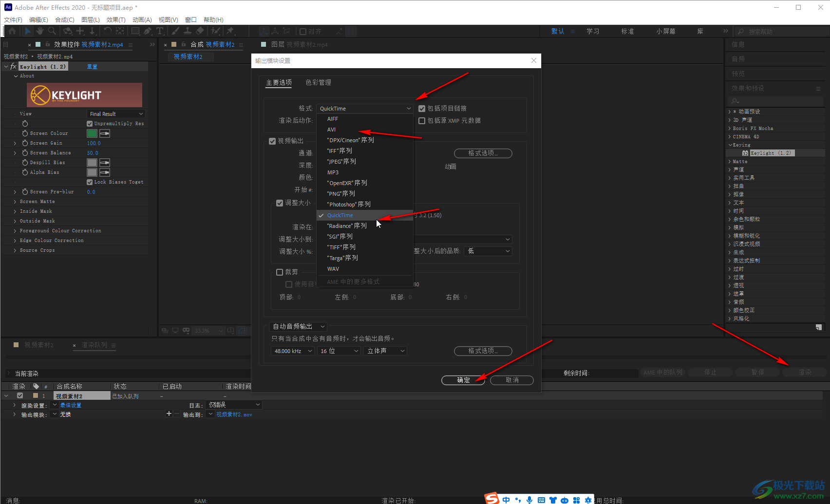
Task: Click the Alpha Bias eyedropper
Action: 105,172
